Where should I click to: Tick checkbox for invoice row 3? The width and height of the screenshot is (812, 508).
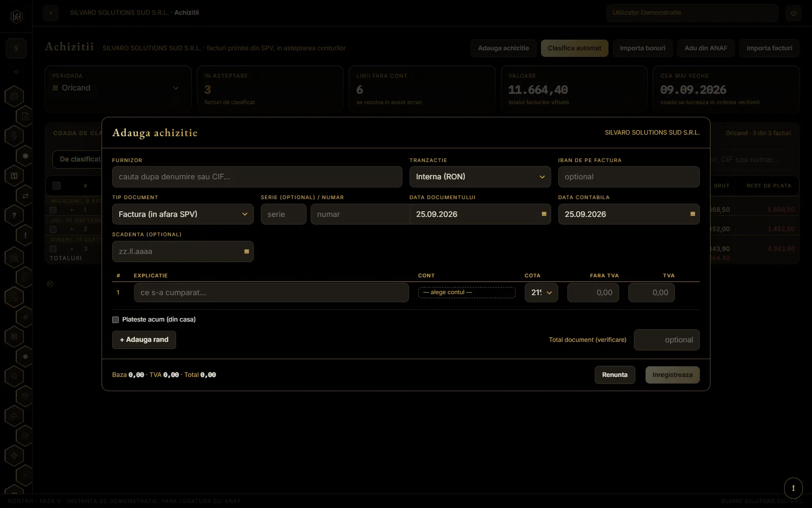53,249
